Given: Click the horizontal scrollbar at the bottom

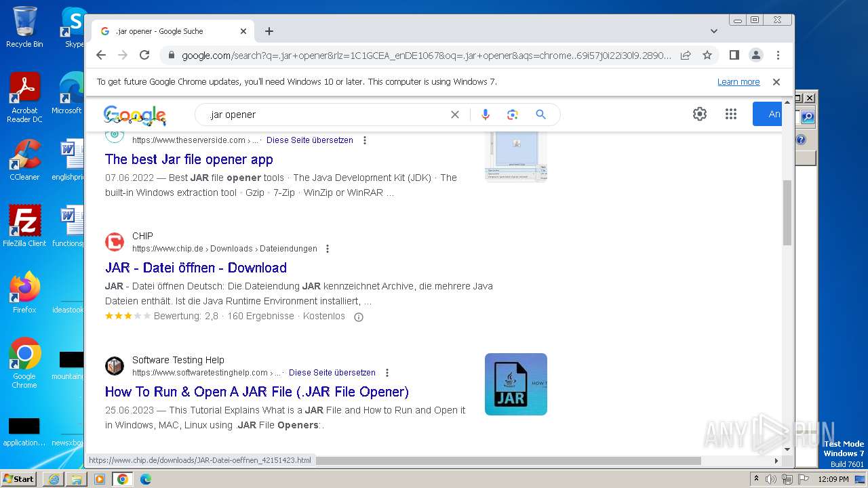Looking at the screenshot, I should click(509, 461).
